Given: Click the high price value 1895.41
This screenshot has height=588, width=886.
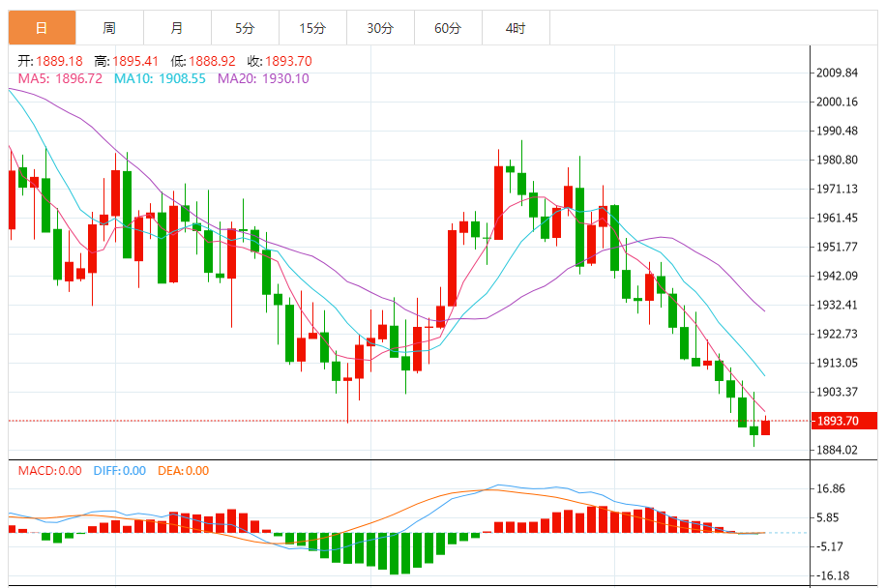Looking at the screenshot, I should click(x=135, y=61).
